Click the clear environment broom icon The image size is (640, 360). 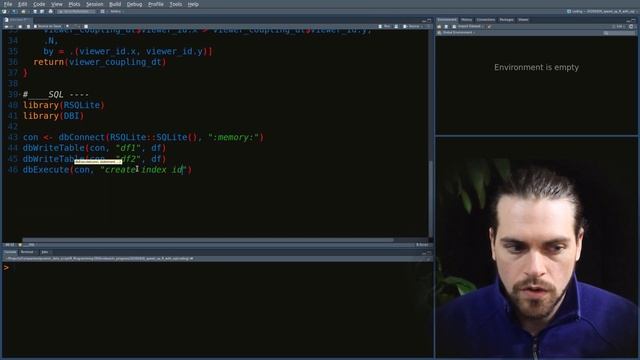tap(489, 27)
